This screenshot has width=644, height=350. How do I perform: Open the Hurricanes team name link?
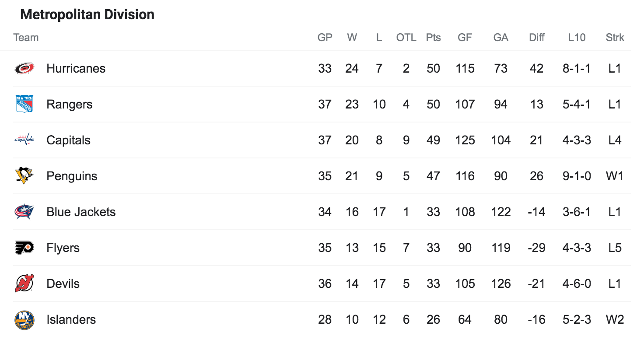tap(76, 69)
